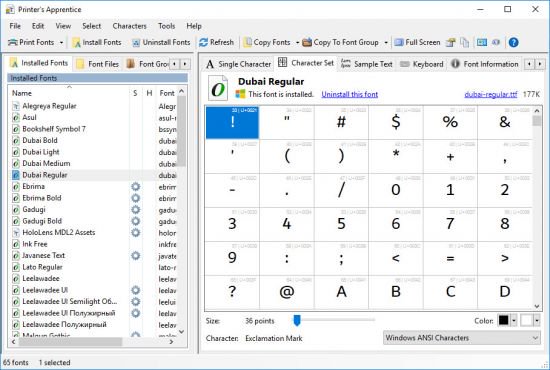Refresh the font list
The width and height of the screenshot is (550, 370).
[x=216, y=42]
